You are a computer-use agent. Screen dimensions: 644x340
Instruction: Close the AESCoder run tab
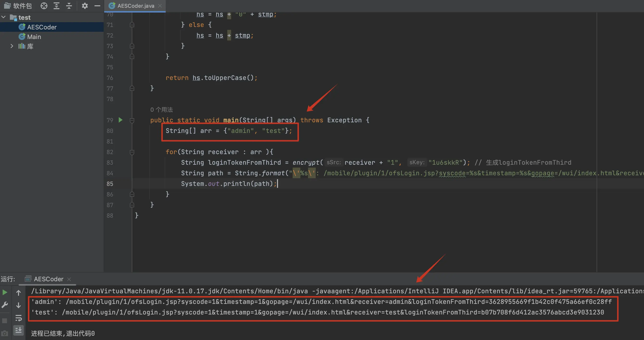[69, 279]
